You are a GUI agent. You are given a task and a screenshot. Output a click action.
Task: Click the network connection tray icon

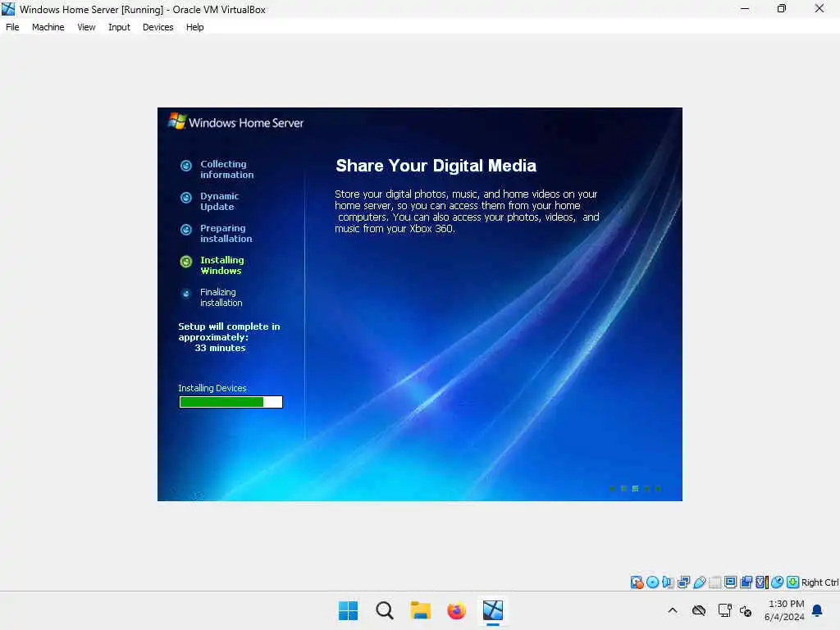coord(725,610)
